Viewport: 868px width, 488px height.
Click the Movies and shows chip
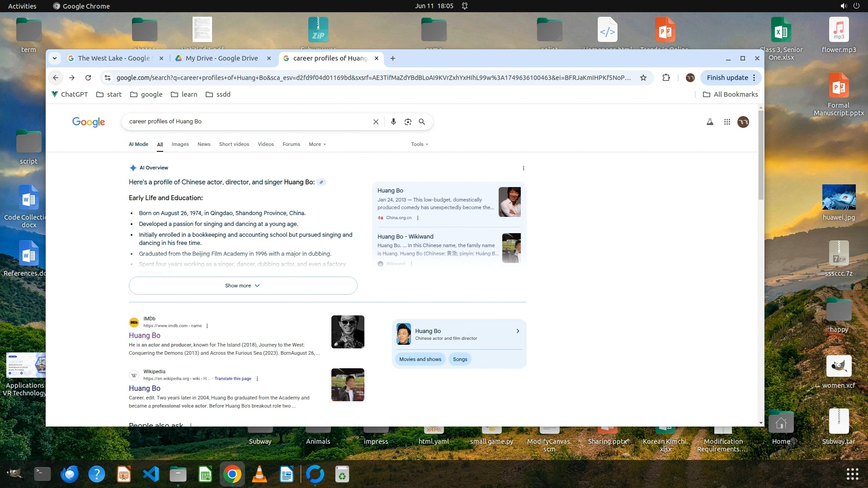420,359
